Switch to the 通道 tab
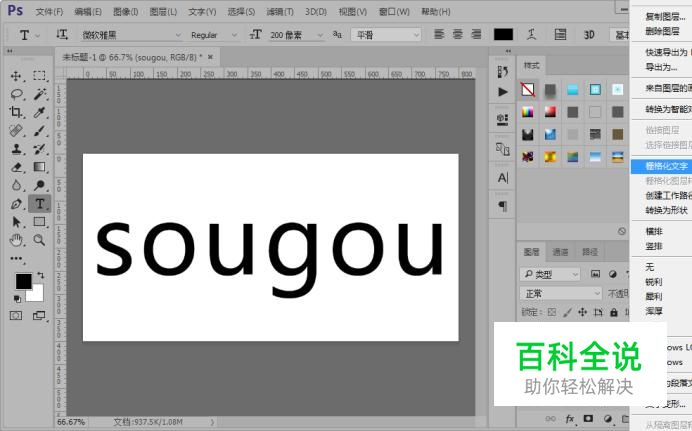Screen dimensions: 692x431 coord(560,252)
